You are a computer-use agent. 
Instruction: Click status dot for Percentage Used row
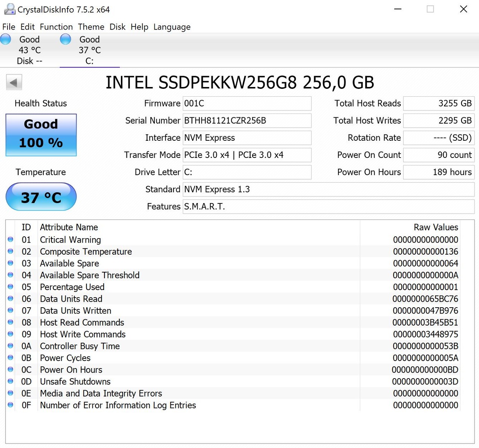(x=10, y=287)
